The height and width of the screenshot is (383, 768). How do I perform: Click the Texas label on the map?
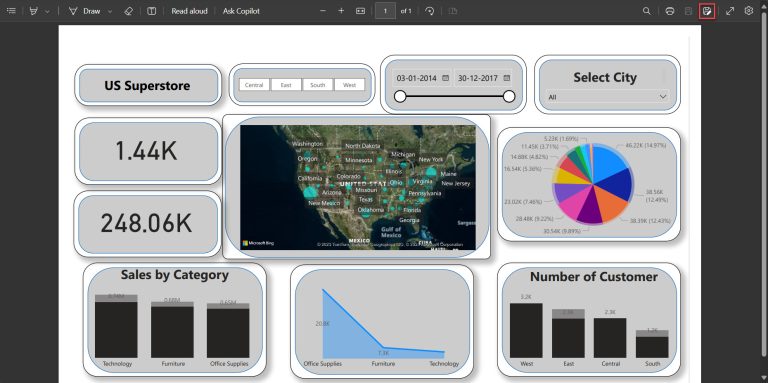point(365,199)
